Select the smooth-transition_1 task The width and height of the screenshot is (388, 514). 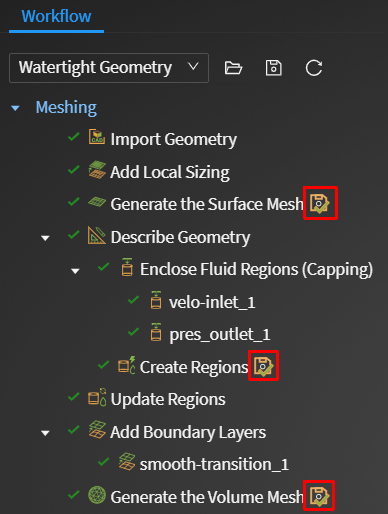pyautogui.click(x=214, y=464)
